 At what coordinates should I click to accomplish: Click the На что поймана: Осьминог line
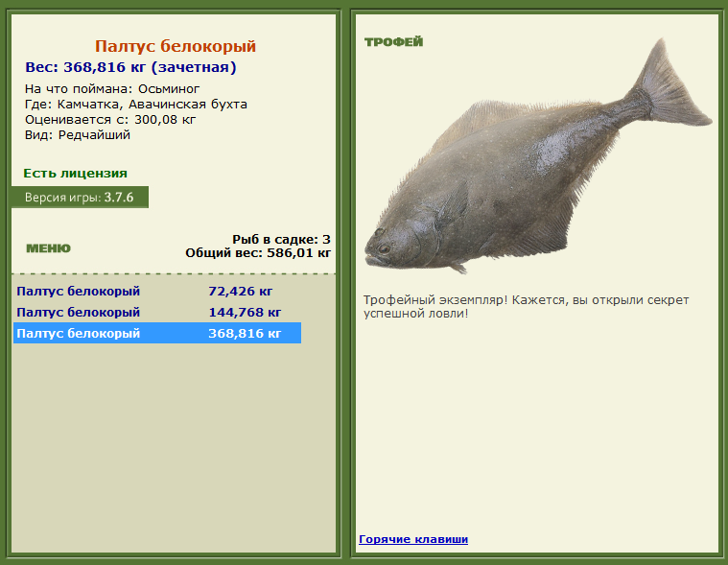point(112,88)
